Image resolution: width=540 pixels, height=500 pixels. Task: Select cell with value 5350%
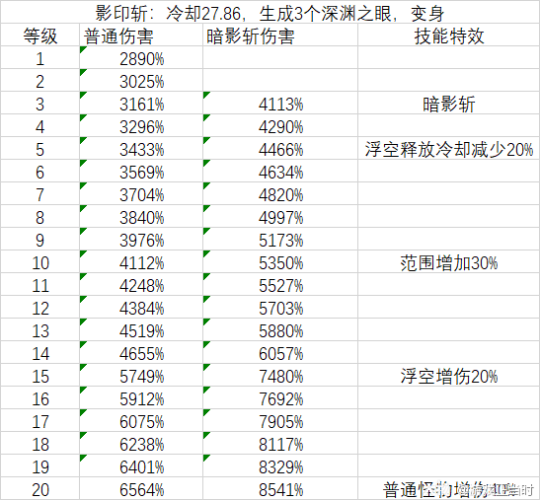(280, 262)
